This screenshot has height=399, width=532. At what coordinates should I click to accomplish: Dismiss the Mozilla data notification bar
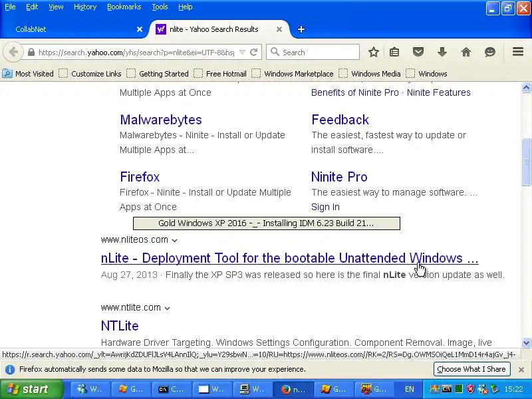click(521, 370)
